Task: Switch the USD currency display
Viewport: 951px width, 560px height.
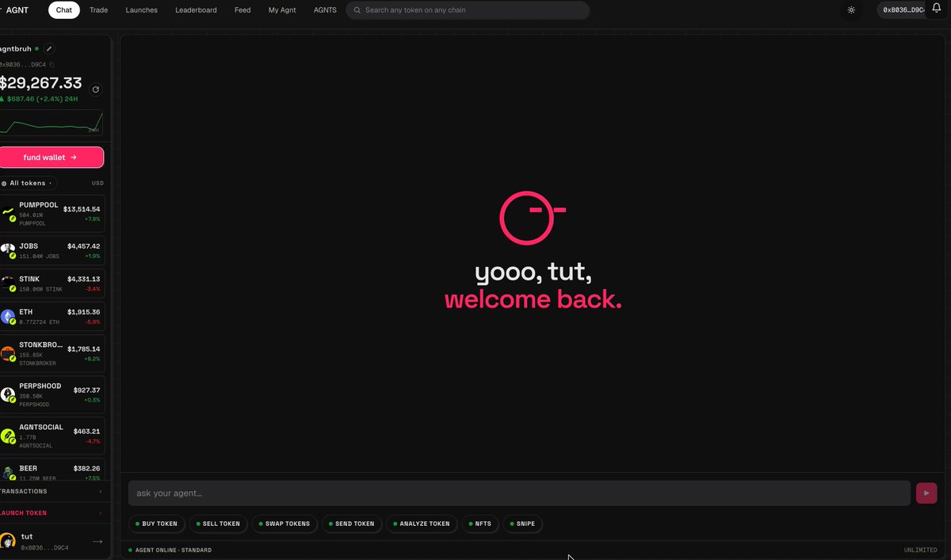Action: (97, 183)
